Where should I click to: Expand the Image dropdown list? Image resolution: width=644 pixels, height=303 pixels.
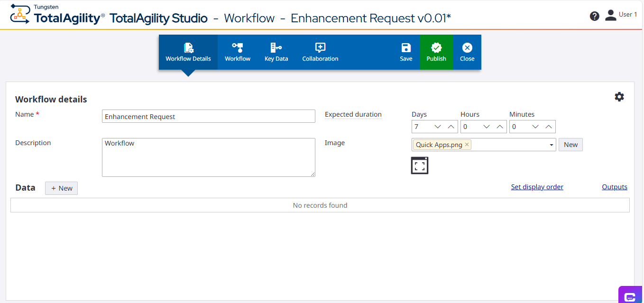point(552,145)
